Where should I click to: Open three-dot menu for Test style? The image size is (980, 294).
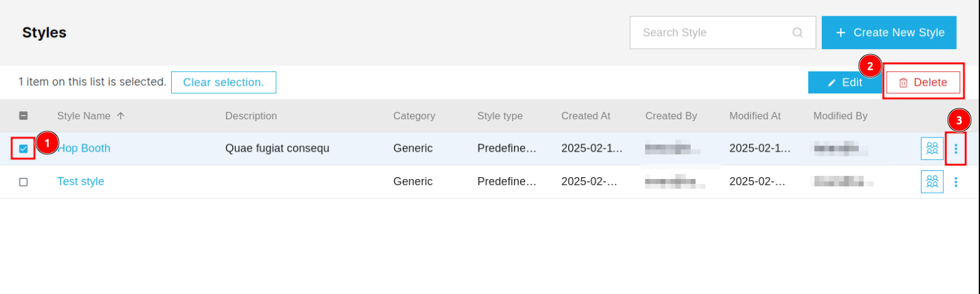(956, 181)
